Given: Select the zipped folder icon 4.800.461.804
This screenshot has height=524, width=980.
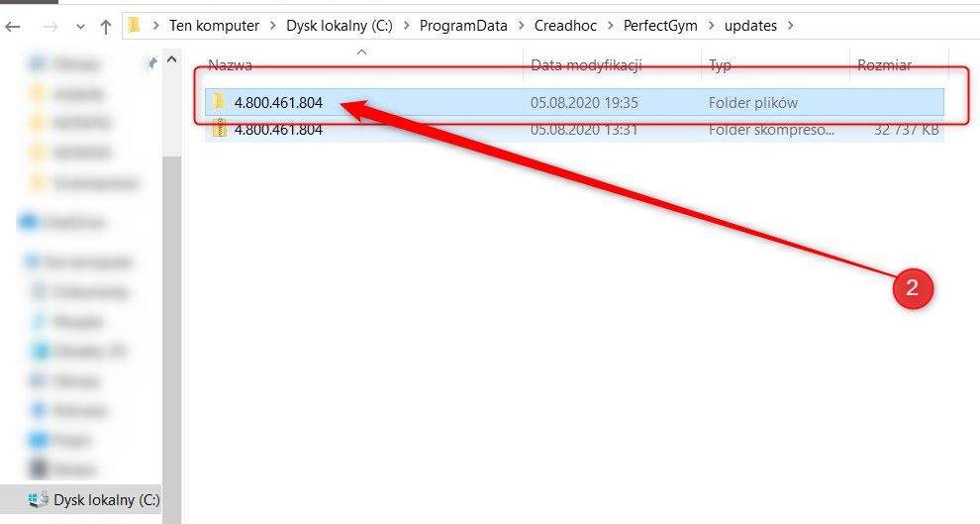Looking at the screenshot, I should (219, 129).
